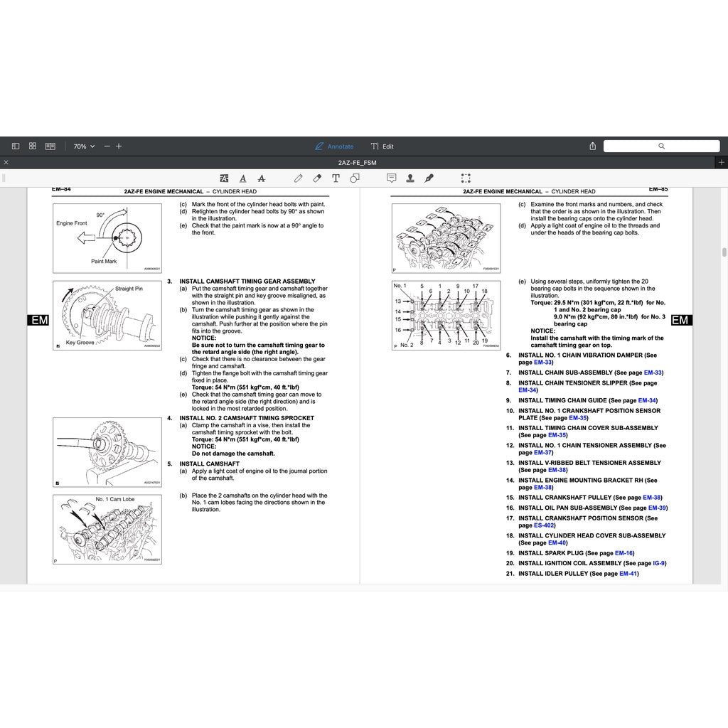Toggle two-page spread view

click(x=50, y=146)
